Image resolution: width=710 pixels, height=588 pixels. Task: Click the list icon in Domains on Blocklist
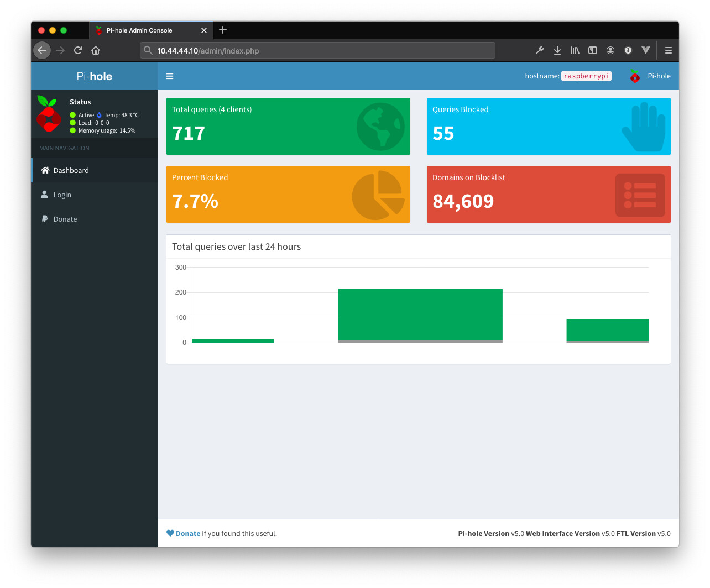click(x=640, y=195)
